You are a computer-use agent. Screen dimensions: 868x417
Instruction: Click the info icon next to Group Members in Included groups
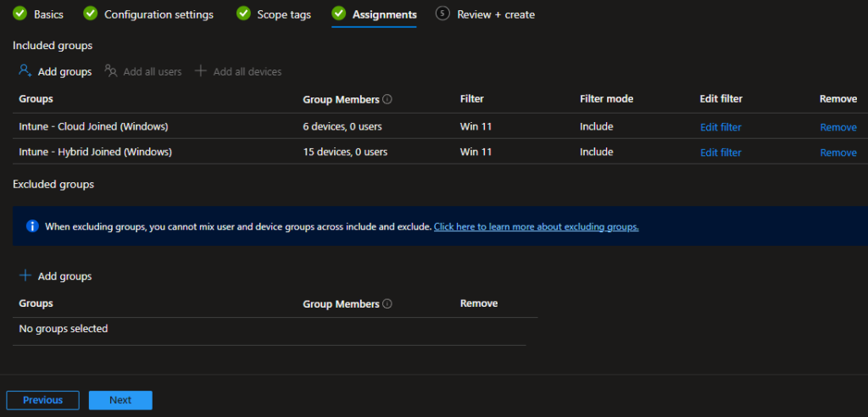click(x=387, y=99)
